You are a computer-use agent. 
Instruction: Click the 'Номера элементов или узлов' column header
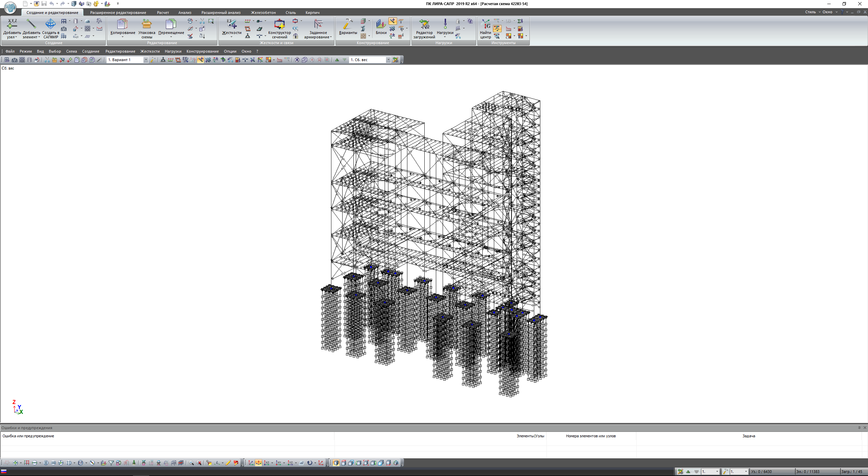click(591, 436)
